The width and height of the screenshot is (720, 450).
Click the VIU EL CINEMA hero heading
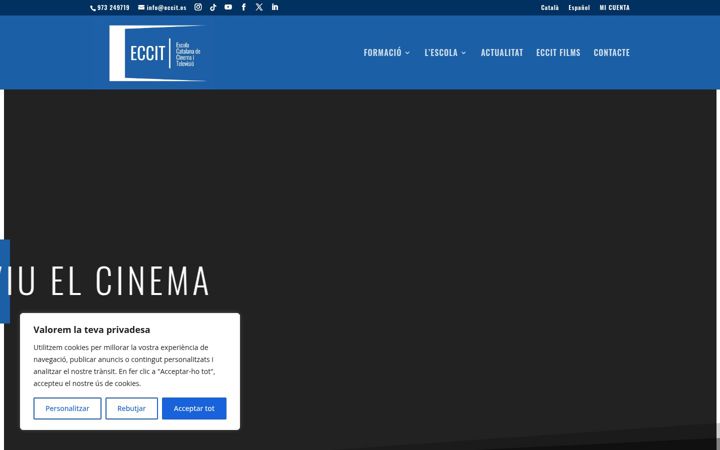coord(105,281)
